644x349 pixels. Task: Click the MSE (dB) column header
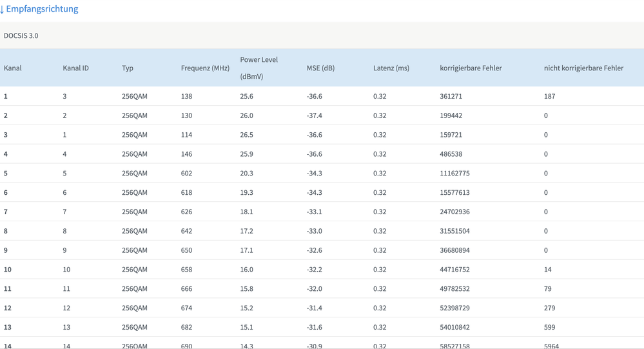point(320,68)
